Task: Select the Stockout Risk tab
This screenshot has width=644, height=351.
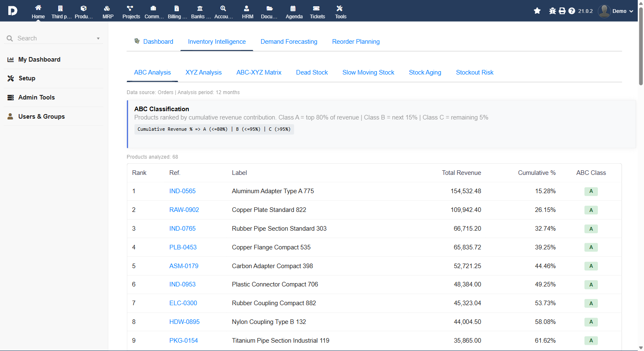Action: point(474,72)
